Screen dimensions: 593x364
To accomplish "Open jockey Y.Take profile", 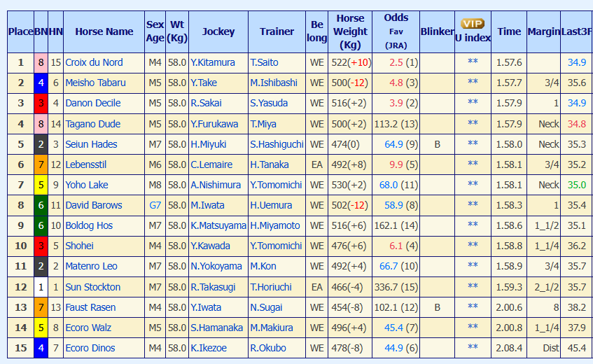I will click(204, 83).
